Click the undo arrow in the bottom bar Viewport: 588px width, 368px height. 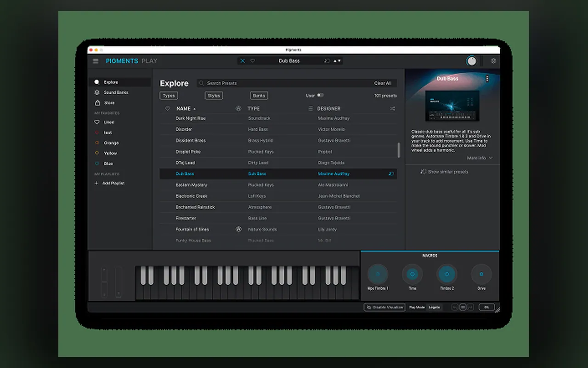pyautogui.click(x=455, y=307)
